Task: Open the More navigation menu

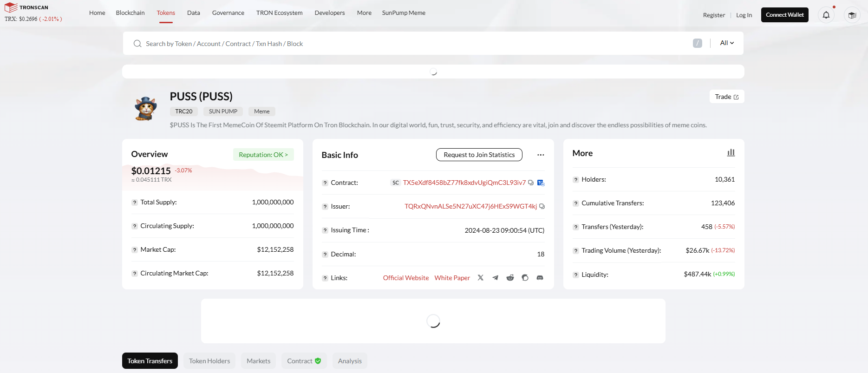Action: click(364, 13)
